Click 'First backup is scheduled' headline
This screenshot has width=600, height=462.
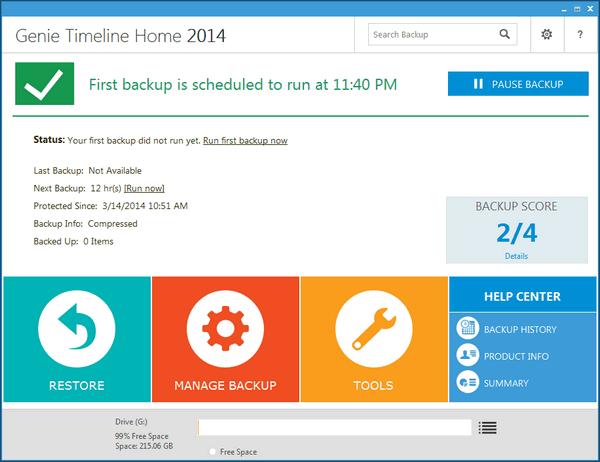[243, 85]
